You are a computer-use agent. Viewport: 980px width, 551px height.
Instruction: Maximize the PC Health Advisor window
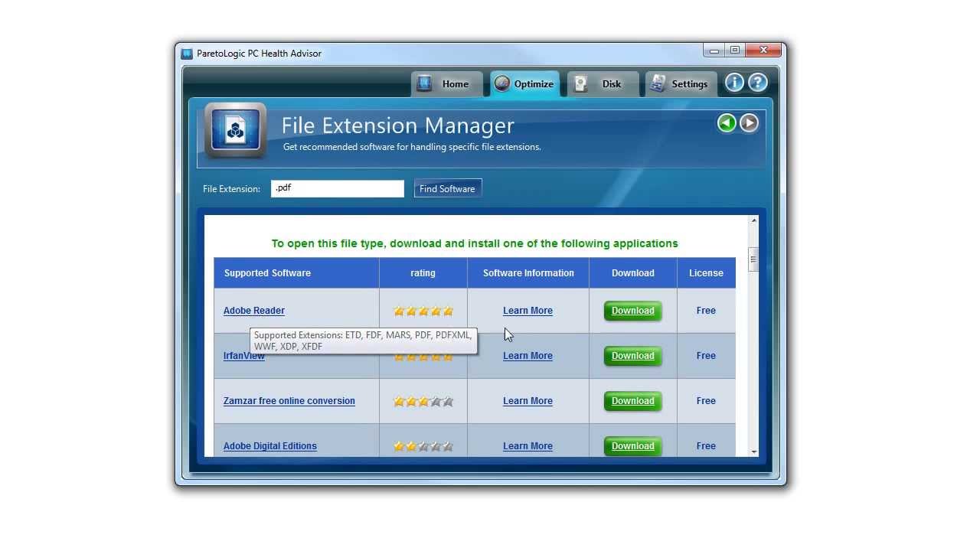(734, 51)
